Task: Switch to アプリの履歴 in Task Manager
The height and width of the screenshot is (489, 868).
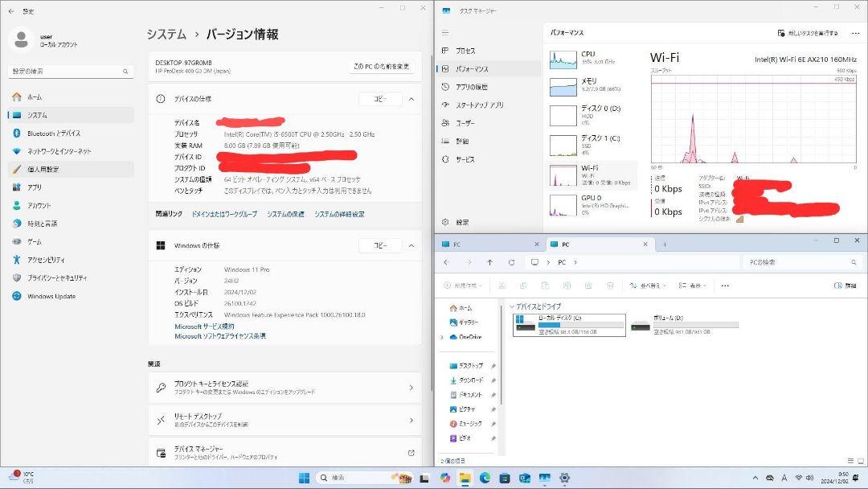Action: tap(489, 87)
